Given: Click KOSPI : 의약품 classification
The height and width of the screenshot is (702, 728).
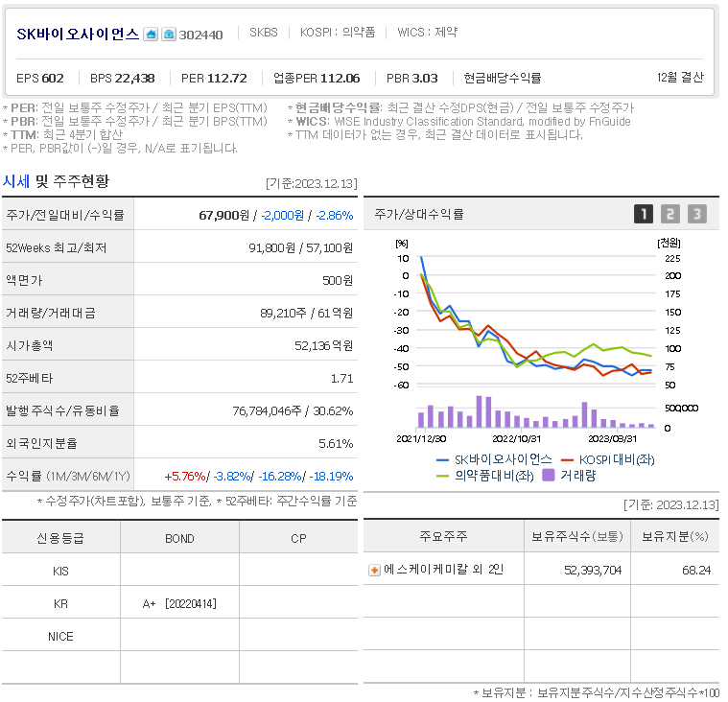Looking at the screenshot, I should (x=338, y=32).
